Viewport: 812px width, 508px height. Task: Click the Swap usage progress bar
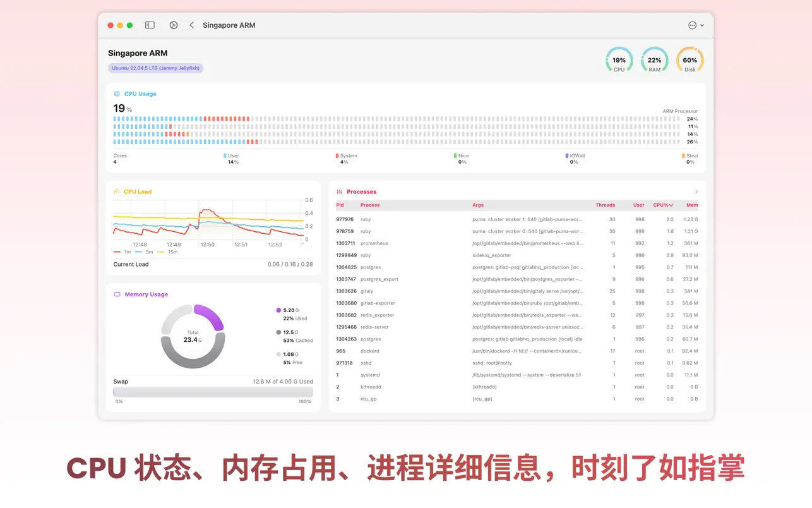213,392
